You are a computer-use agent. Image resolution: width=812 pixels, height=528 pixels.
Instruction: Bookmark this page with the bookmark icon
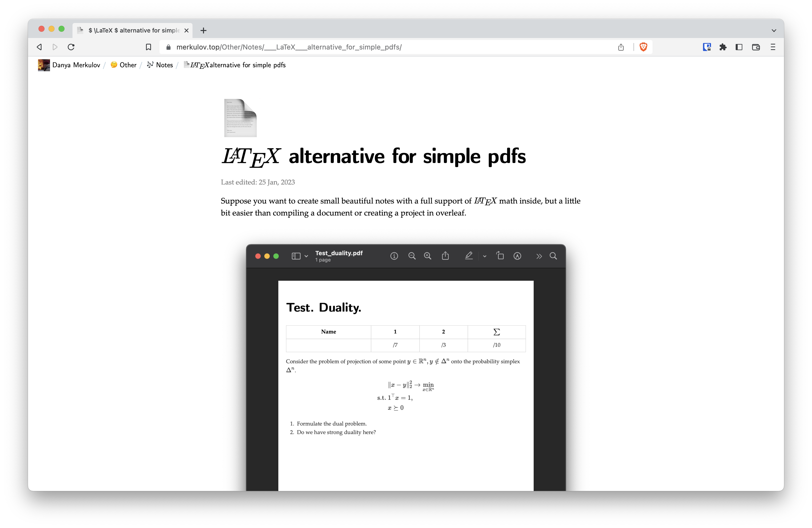(x=148, y=47)
